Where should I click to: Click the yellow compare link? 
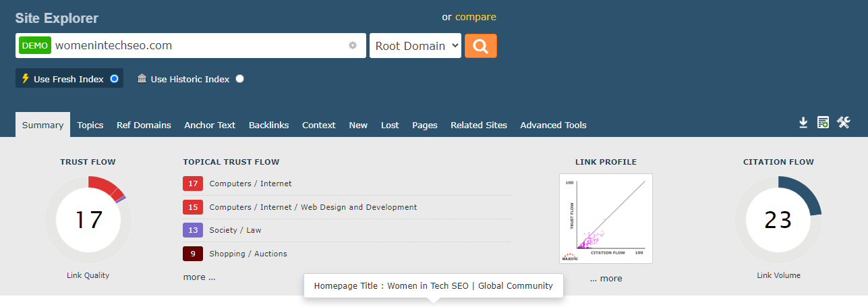point(475,17)
